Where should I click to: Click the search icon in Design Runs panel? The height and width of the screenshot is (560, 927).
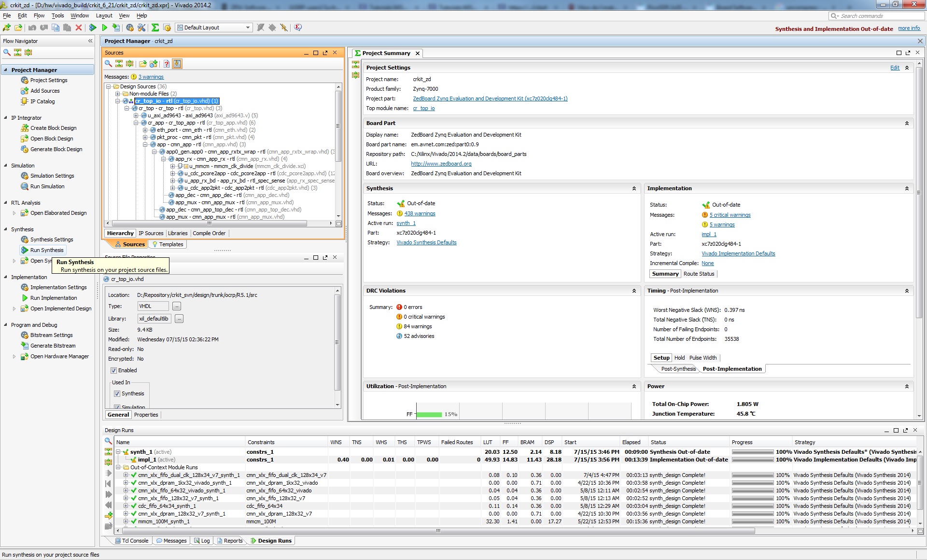point(108,441)
